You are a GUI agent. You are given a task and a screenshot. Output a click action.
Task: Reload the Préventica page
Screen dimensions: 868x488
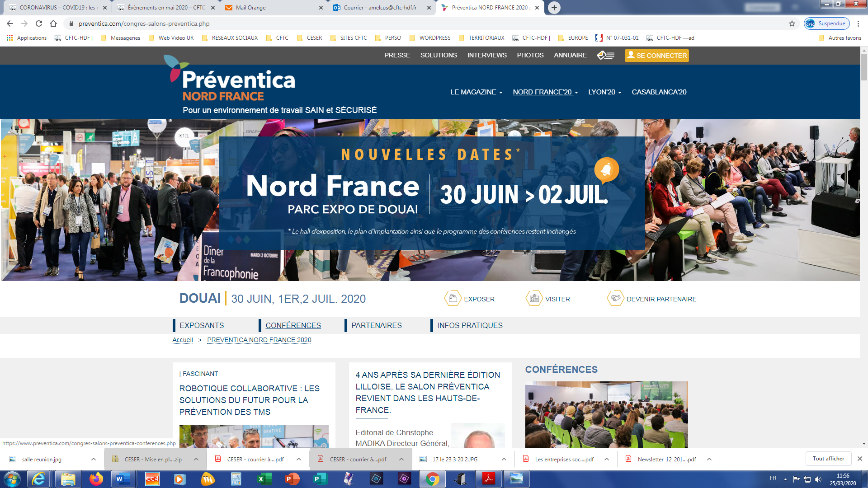(x=39, y=23)
